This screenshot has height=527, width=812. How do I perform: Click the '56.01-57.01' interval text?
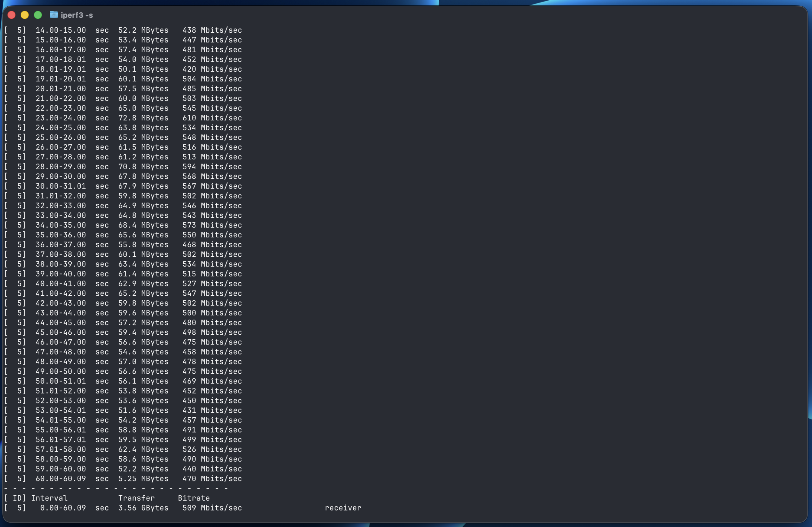[x=61, y=440]
